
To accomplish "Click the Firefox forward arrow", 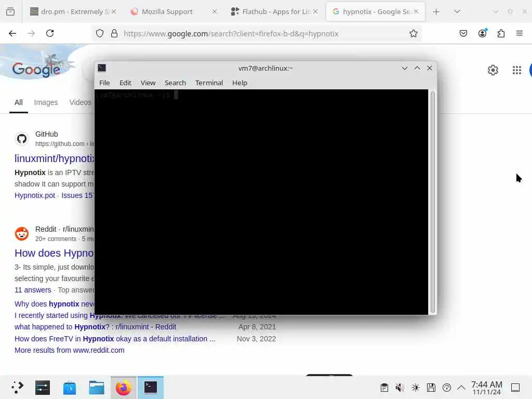I will [31, 33].
